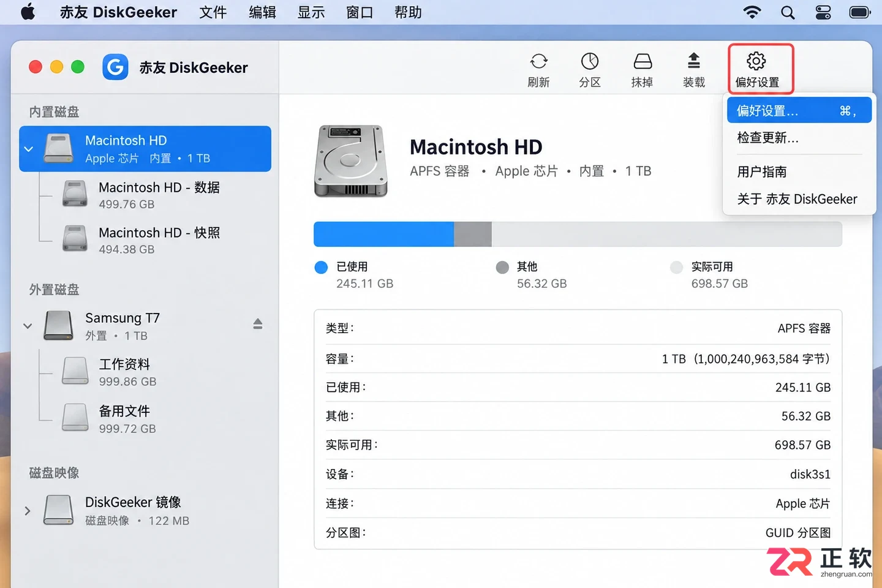Click the 56.32 GB value under 其他 legend
882x588 pixels.
(x=542, y=284)
